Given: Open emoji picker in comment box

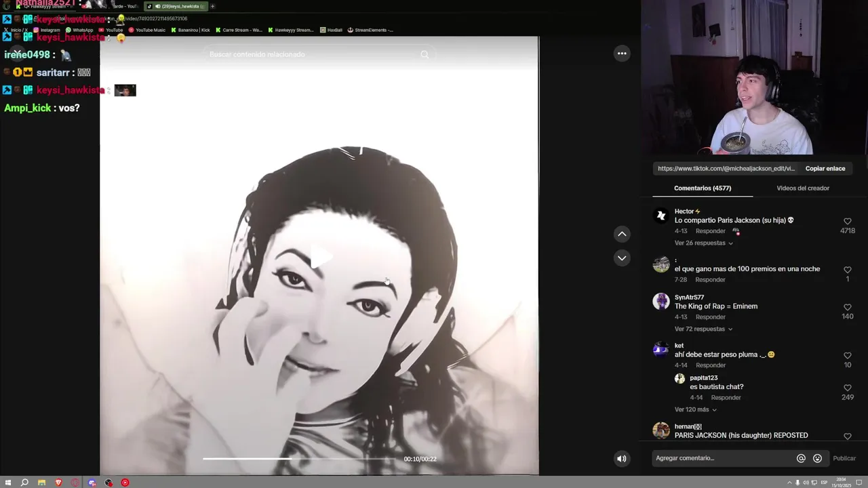Looking at the screenshot, I should (817, 458).
